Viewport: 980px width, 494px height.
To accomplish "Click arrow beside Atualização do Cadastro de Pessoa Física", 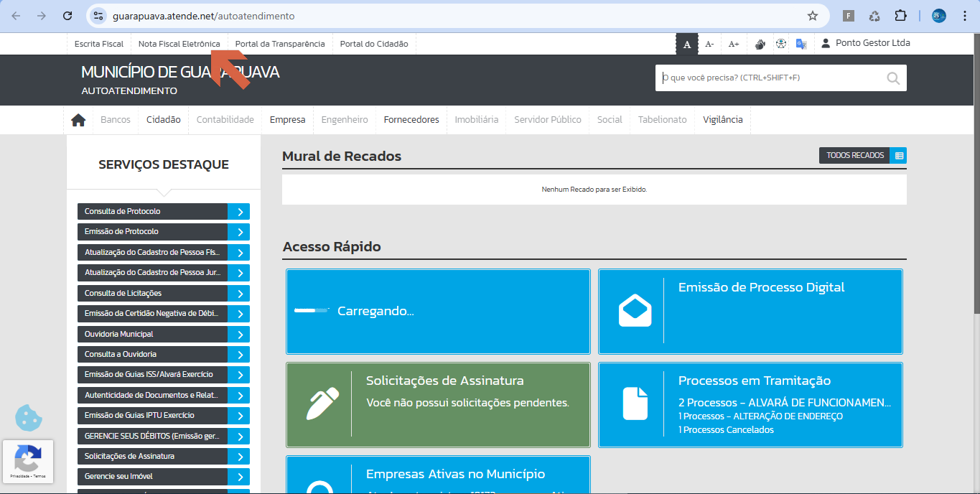I will point(239,253).
